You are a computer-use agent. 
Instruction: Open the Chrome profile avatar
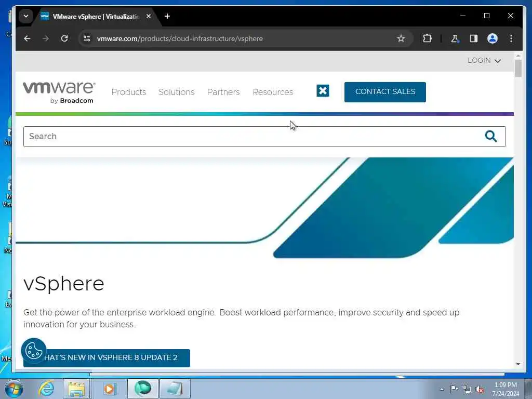click(493, 38)
